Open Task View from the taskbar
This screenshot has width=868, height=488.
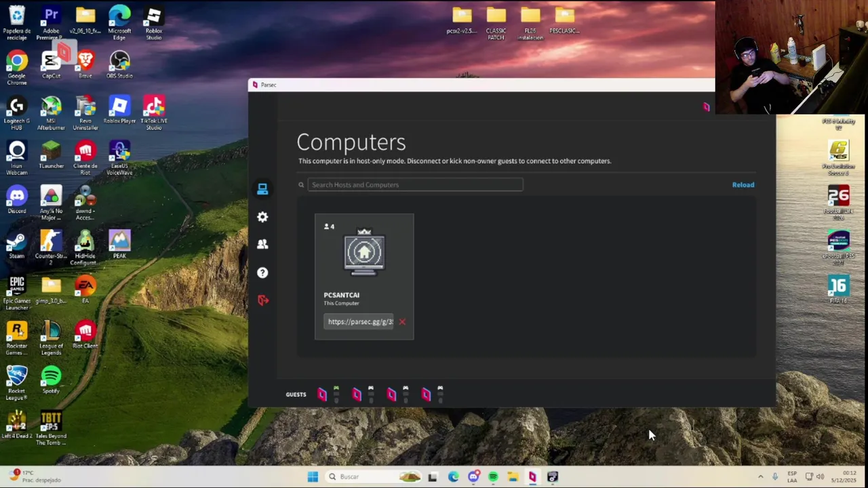tap(432, 477)
